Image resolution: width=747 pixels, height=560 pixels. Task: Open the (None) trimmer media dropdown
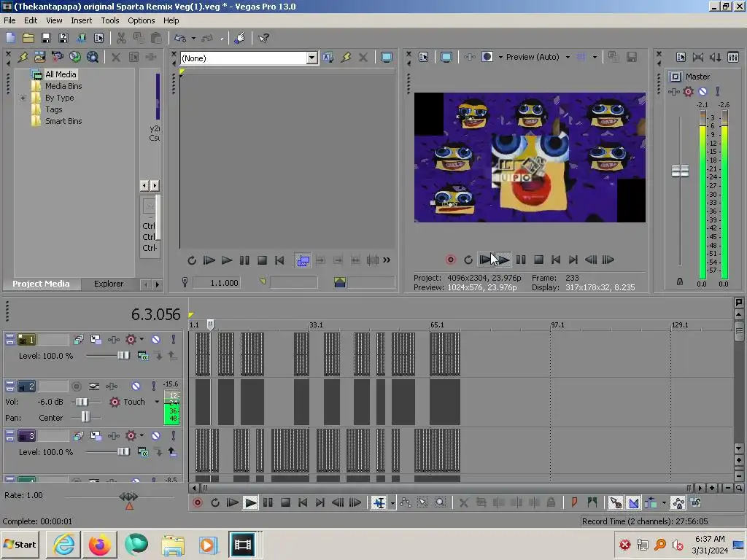[311, 58]
